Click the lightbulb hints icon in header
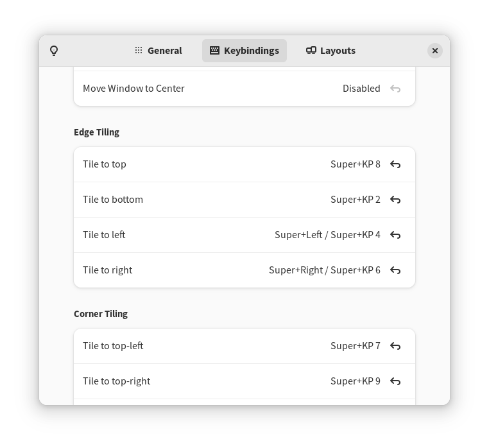 click(x=54, y=51)
